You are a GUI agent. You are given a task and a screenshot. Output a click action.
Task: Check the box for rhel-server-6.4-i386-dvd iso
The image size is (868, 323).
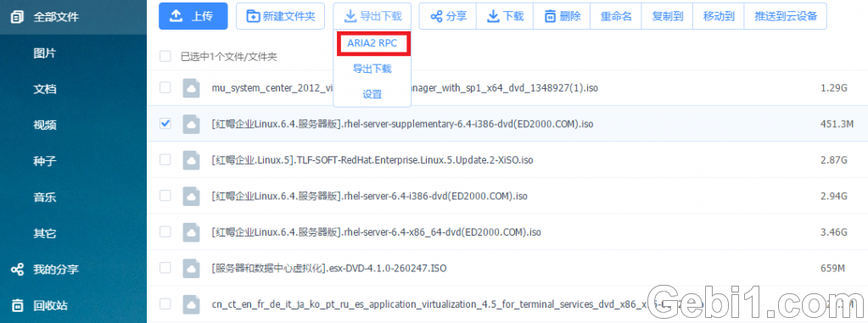(x=165, y=195)
